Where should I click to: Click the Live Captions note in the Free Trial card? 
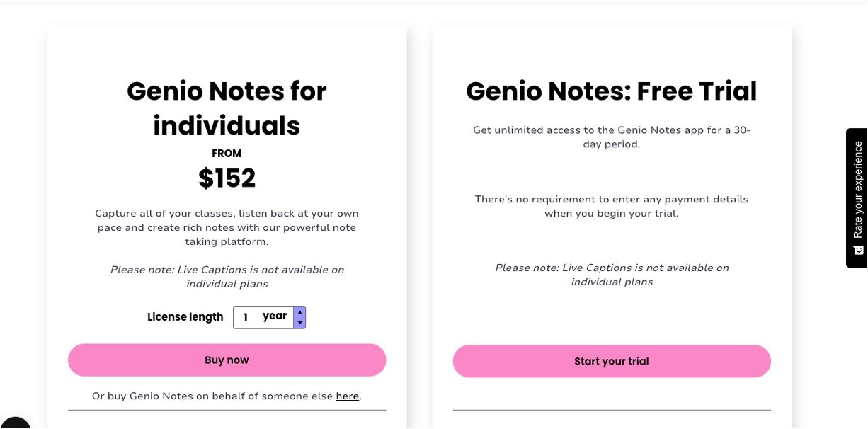[612, 275]
